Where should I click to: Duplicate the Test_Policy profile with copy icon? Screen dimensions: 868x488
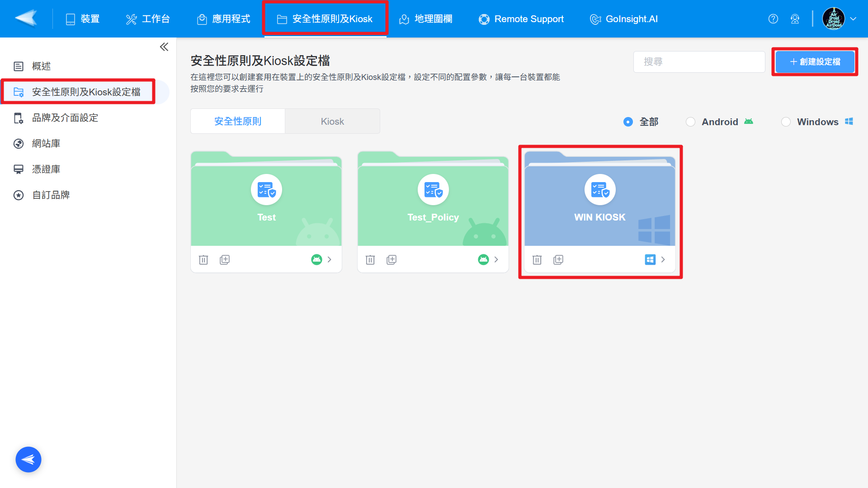392,260
